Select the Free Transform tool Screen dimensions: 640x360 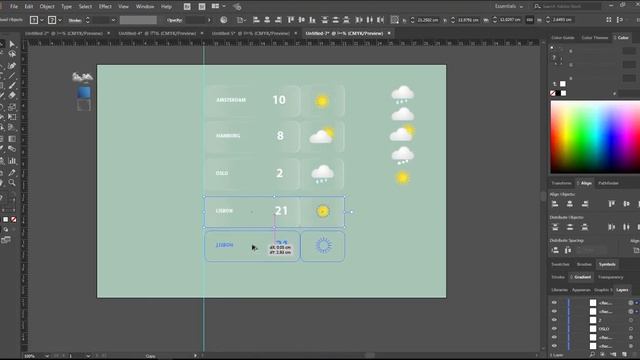pyautogui.click(x=12, y=117)
